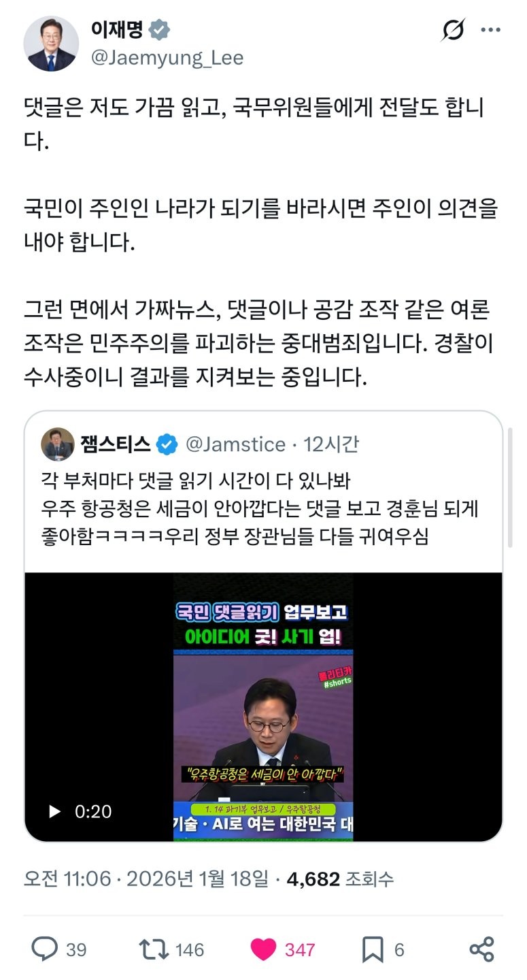Open the video frame showing the speaker

tap(263, 706)
